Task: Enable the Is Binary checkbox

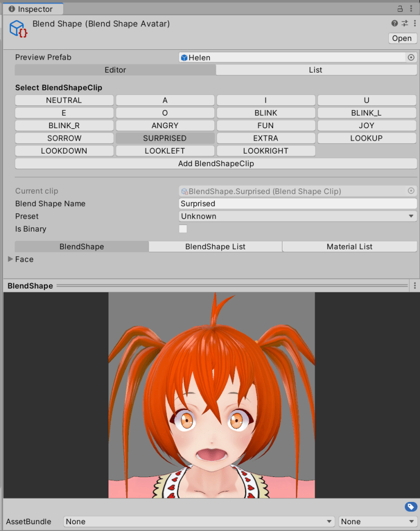Action: tap(183, 229)
